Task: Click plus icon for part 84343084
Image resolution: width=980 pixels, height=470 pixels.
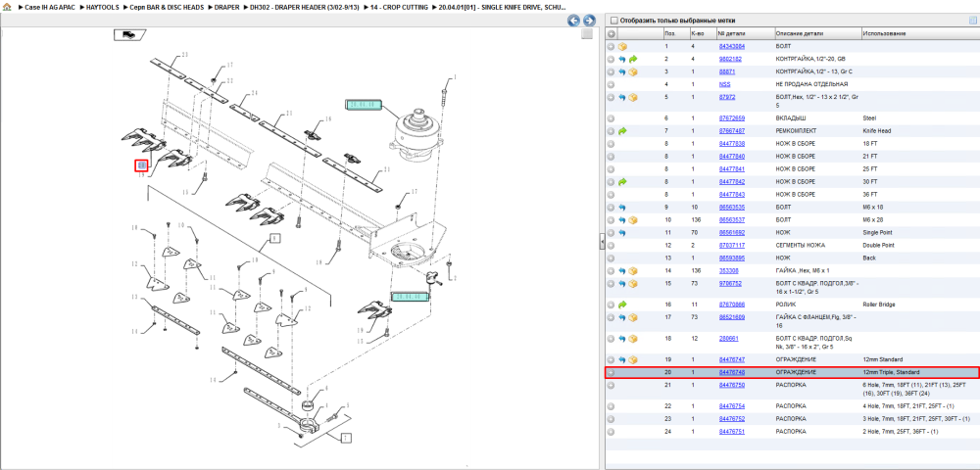Action: (x=612, y=46)
